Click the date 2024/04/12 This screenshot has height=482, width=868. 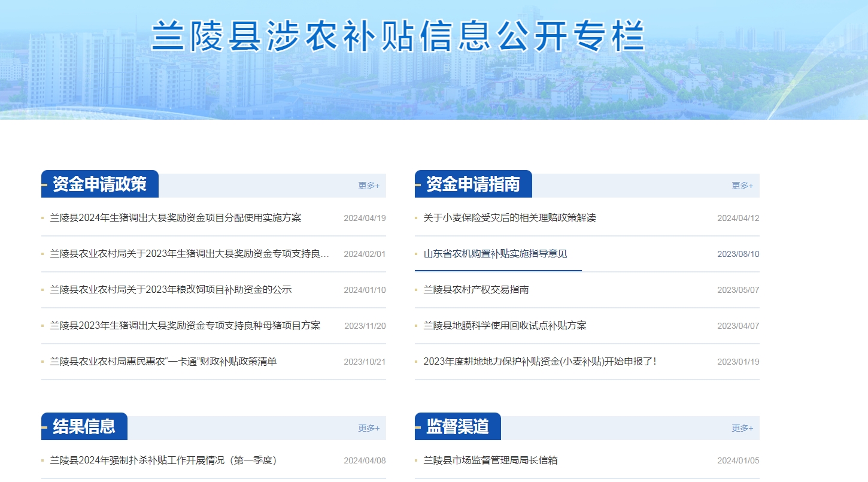click(x=738, y=219)
